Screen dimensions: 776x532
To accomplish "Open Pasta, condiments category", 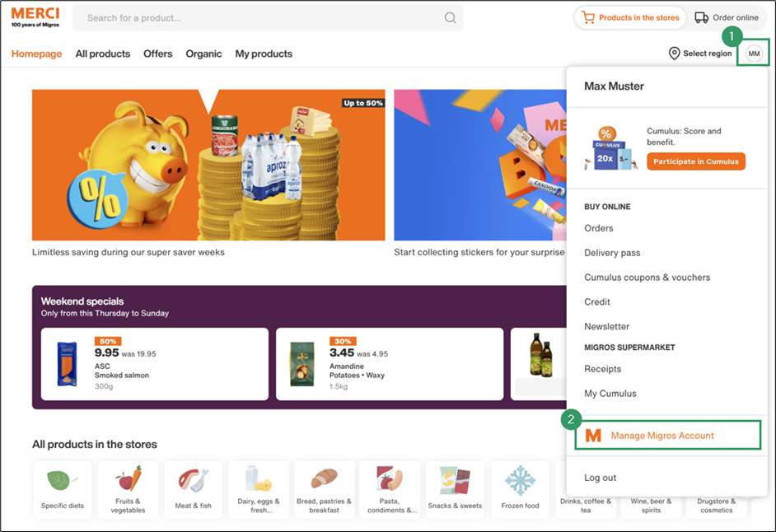I will click(x=390, y=489).
